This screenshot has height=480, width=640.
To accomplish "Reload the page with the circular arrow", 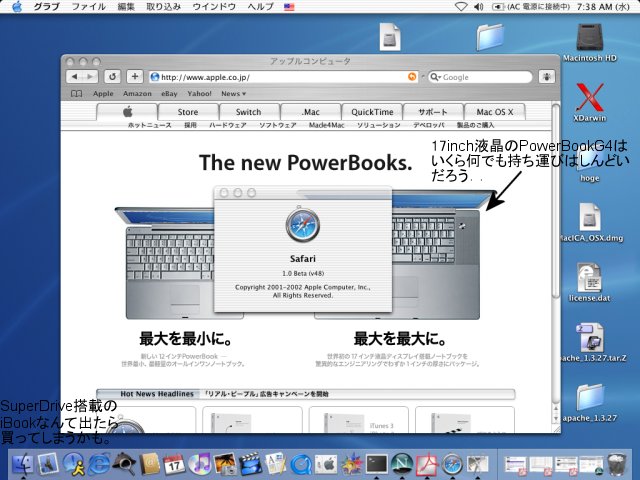I will (x=112, y=77).
